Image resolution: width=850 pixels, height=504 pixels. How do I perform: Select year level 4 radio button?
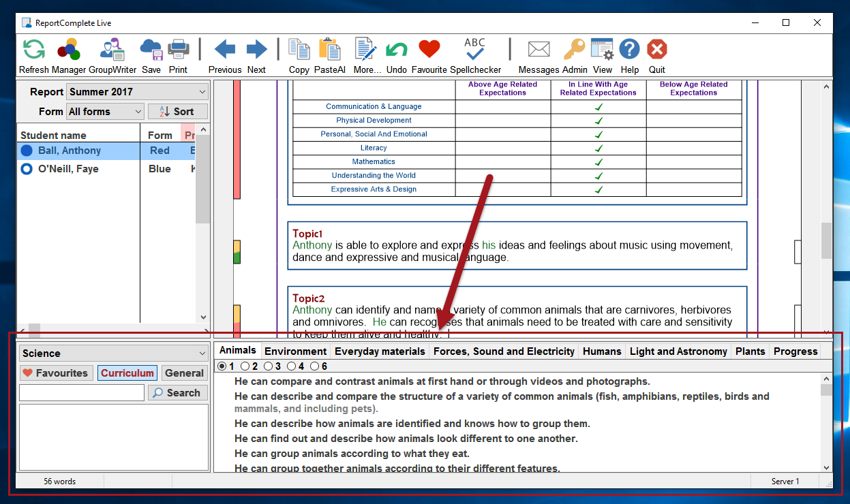tap(292, 366)
